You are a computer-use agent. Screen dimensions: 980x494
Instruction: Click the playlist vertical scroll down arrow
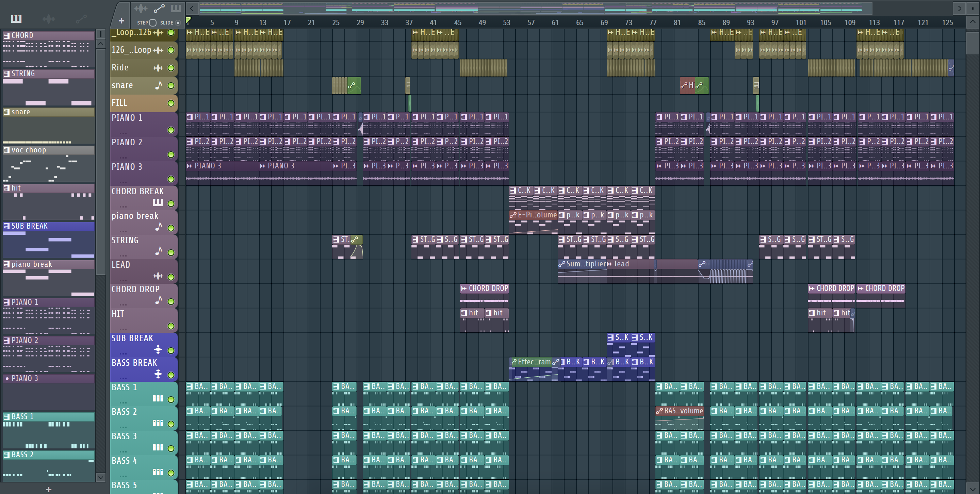973,488
